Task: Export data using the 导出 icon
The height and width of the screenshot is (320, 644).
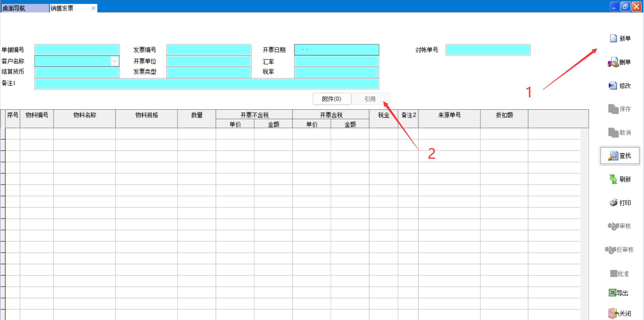Action: tap(612, 293)
